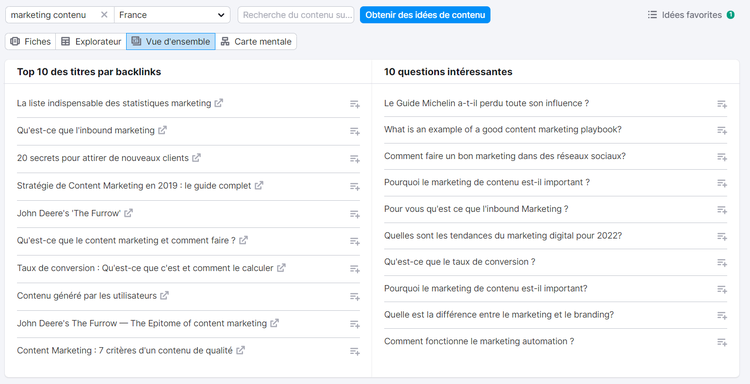The width and height of the screenshot is (750, 384).
Task: Add John Deere's 'The Furrow' title to favorites
Action: [354, 214]
